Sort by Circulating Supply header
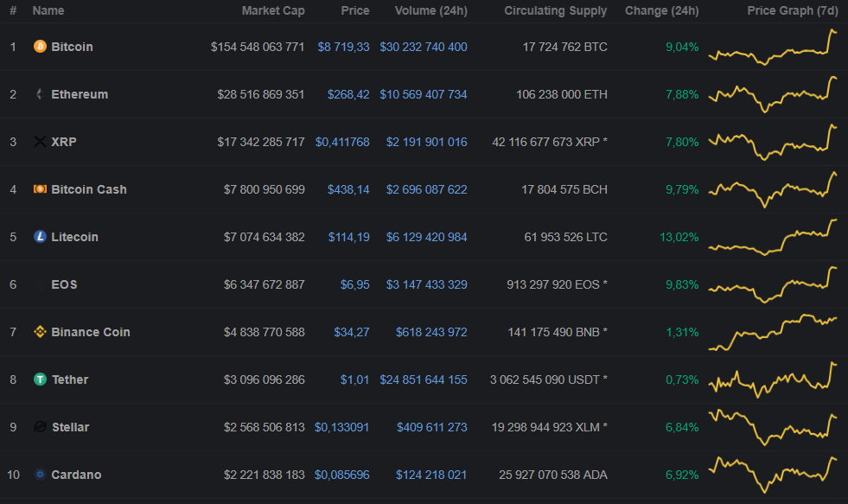This screenshot has height=504, width=848. 555,11
